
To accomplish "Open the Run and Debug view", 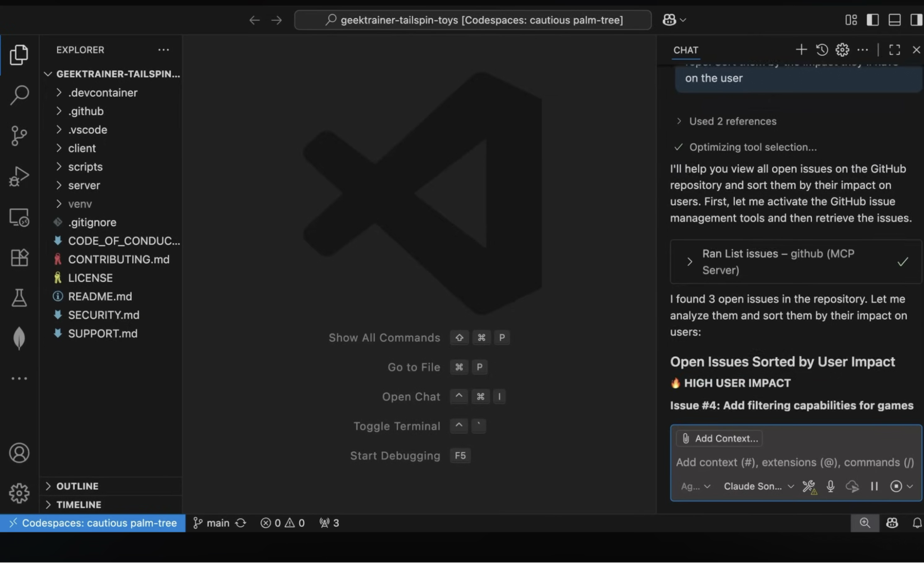I will pyautogui.click(x=19, y=176).
